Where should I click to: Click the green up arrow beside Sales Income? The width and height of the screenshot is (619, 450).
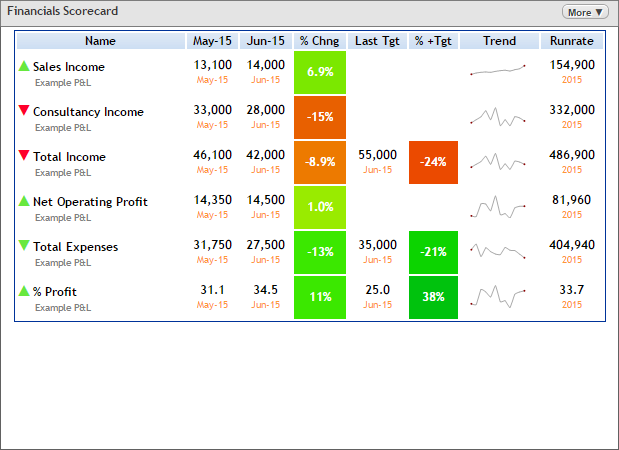tap(24, 66)
